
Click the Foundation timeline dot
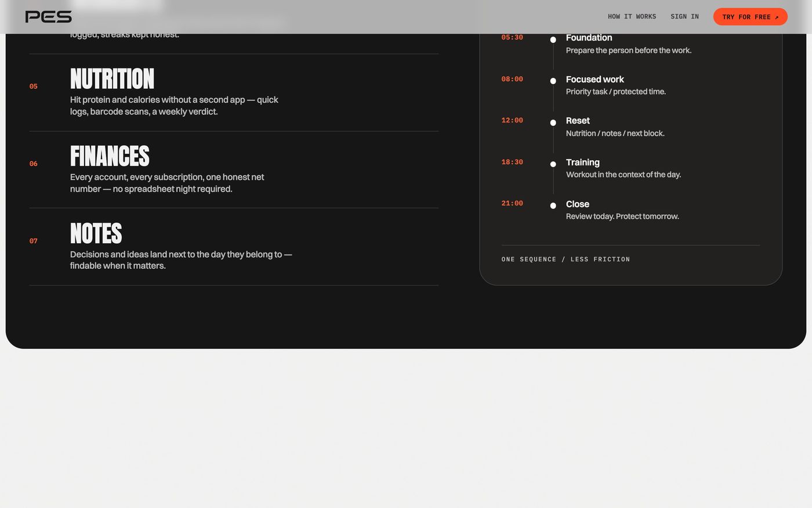[x=553, y=39]
